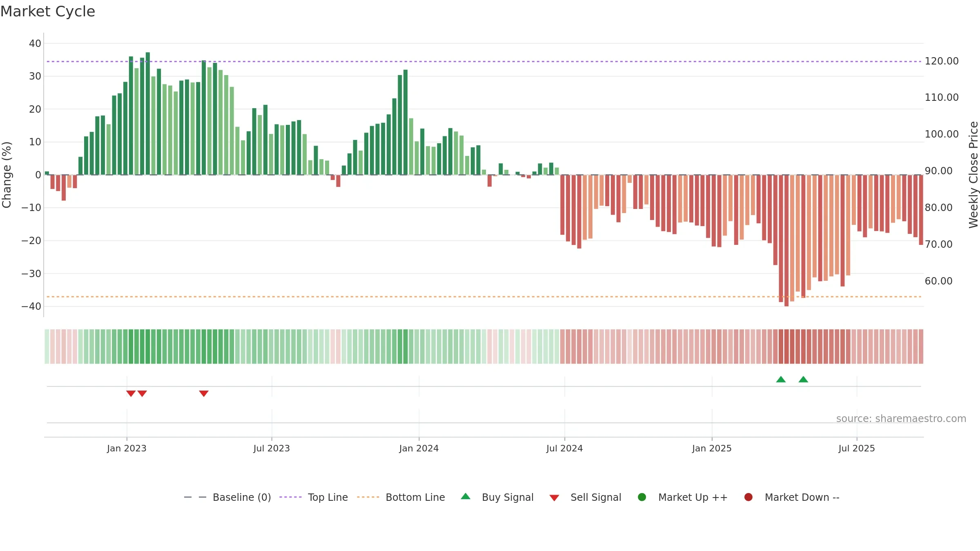This screenshot has width=980, height=551.
Task: Click the Jul 2024 x-axis label
Action: (x=565, y=448)
